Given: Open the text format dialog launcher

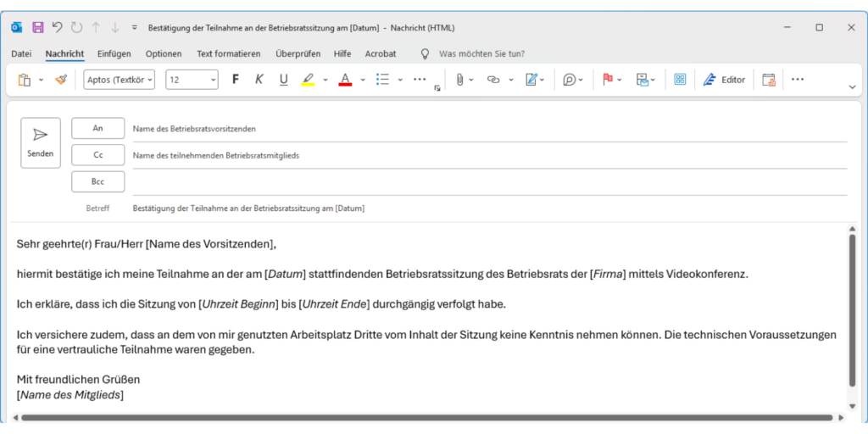Looking at the screenshot, I should [437, 88].
